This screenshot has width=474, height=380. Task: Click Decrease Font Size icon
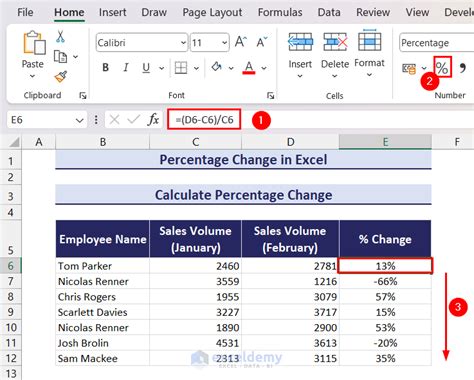tap(262, 42)
